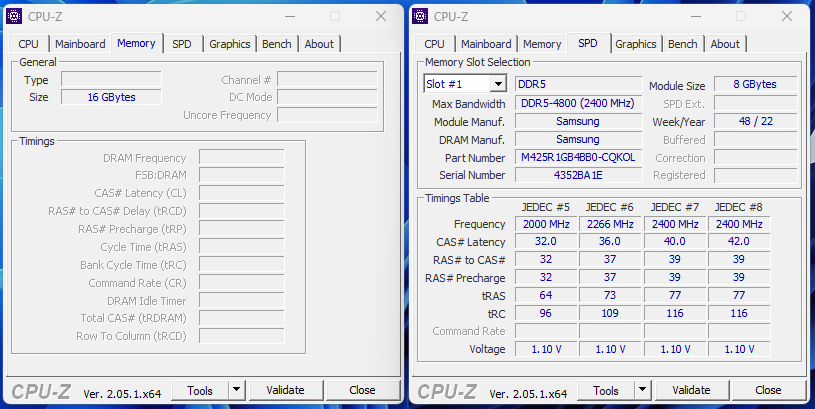Click CAS# Latency value 32.0
Screen dimensions: 815x409
(x=546, y=242)
